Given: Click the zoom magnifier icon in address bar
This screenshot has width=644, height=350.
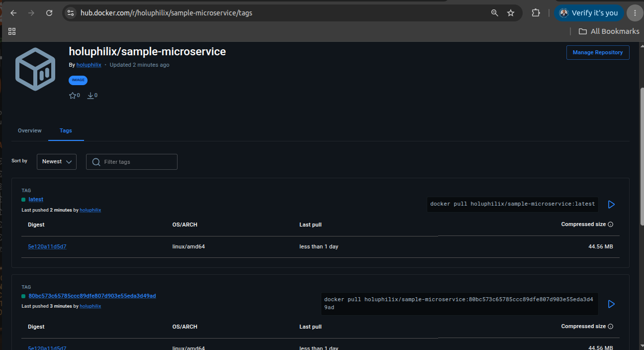Looking at the screenshot, I should [494, 13].
